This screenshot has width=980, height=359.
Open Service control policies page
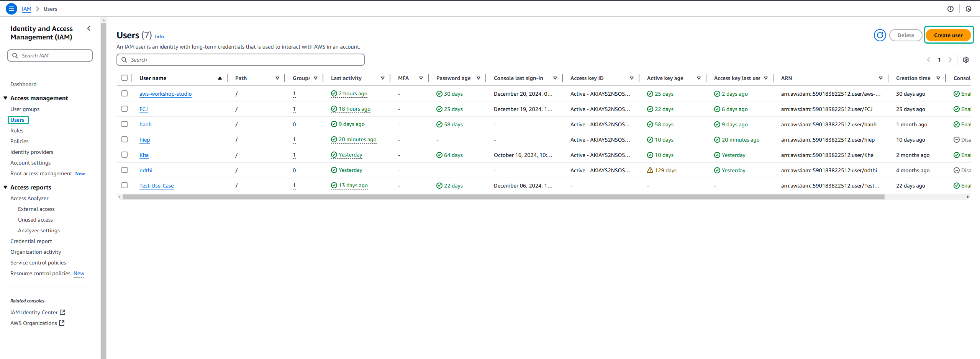[38, 263]
